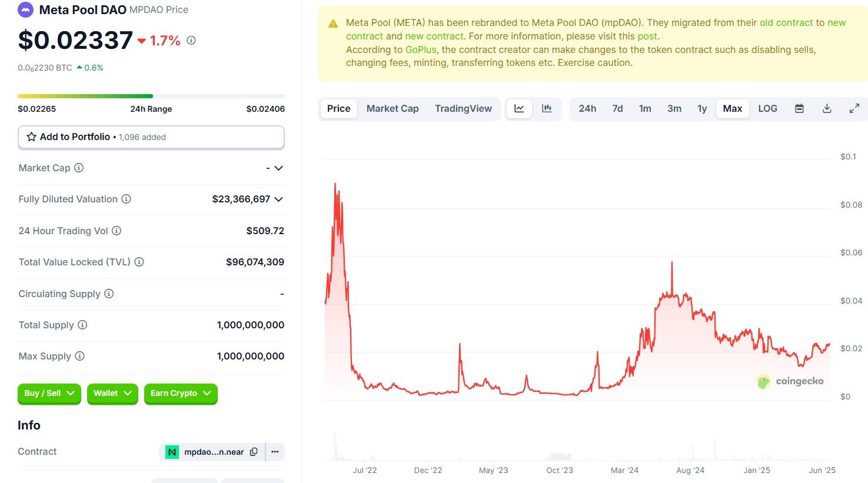Open the contract address options ellipsis menu
The image size is (868, 483).
pyautogui.click(x=274, y=452)
